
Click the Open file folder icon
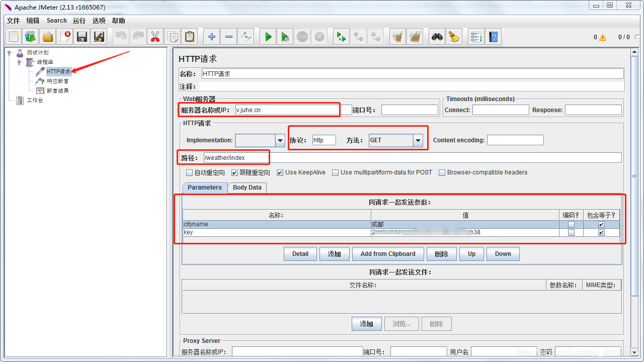[48, 37]
